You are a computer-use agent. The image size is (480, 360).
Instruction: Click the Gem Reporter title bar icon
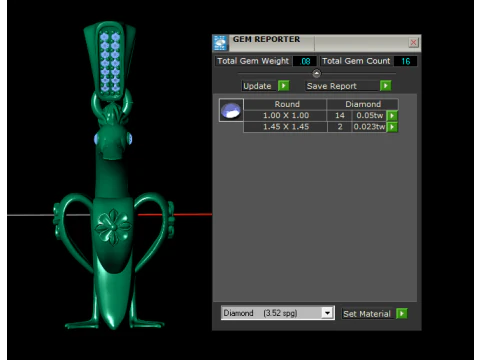click(220, 43)
